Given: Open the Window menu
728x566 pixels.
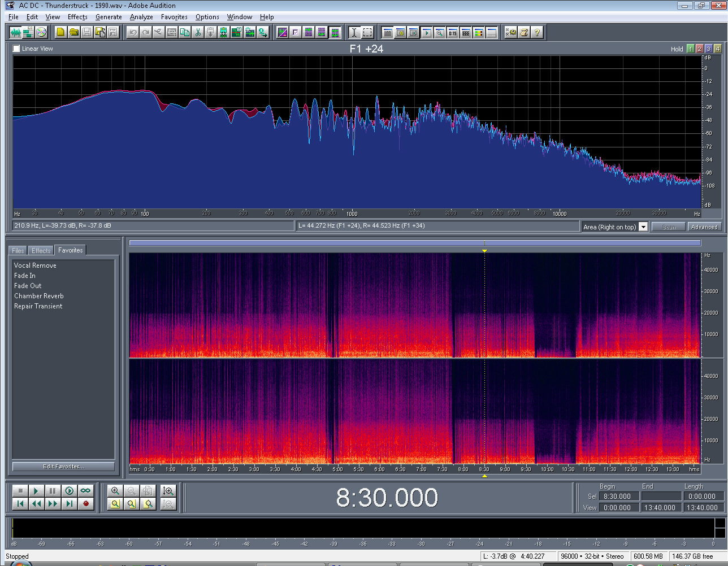Looking at the screenshot, I should pyautogui.click(x=240, y=17).
